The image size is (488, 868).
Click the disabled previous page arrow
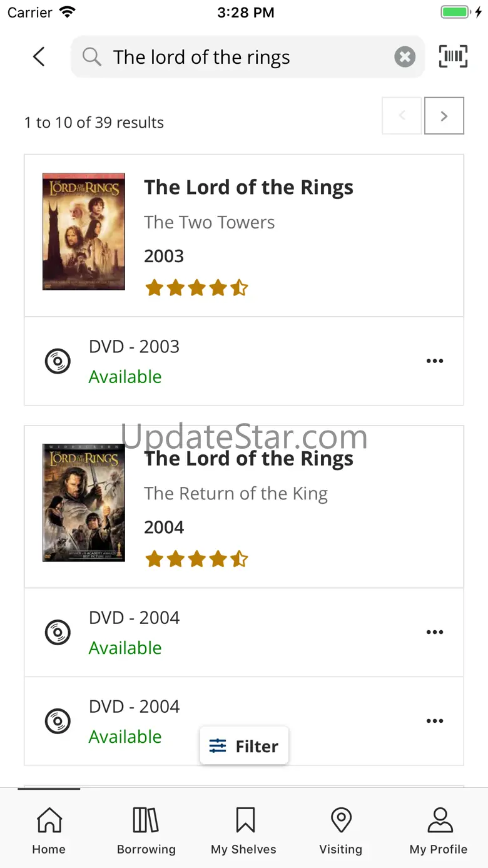(x=402, y=116)
